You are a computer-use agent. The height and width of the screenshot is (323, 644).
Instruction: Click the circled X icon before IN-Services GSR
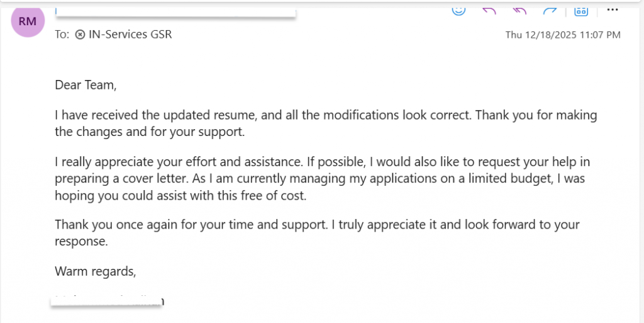[x=80, y=35]
